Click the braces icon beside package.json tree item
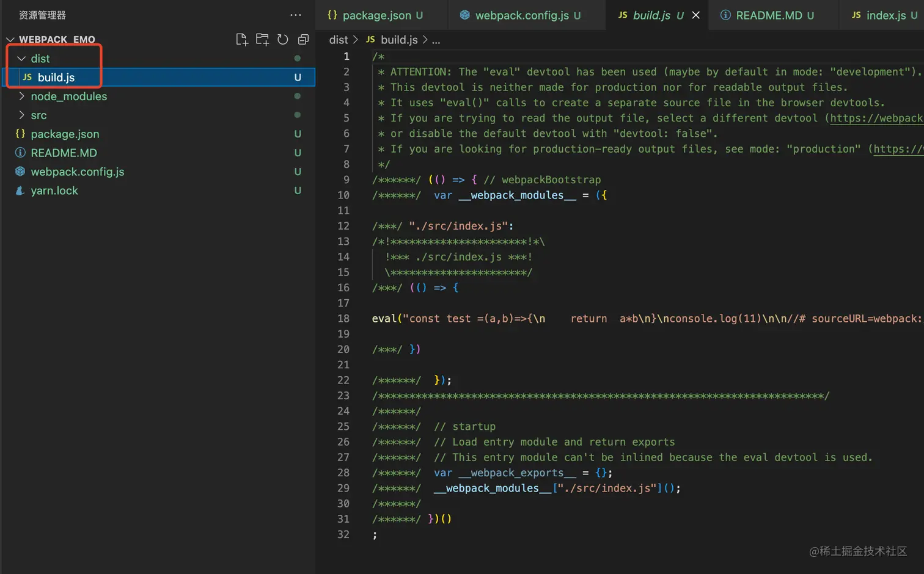 [x=20, y=134]
